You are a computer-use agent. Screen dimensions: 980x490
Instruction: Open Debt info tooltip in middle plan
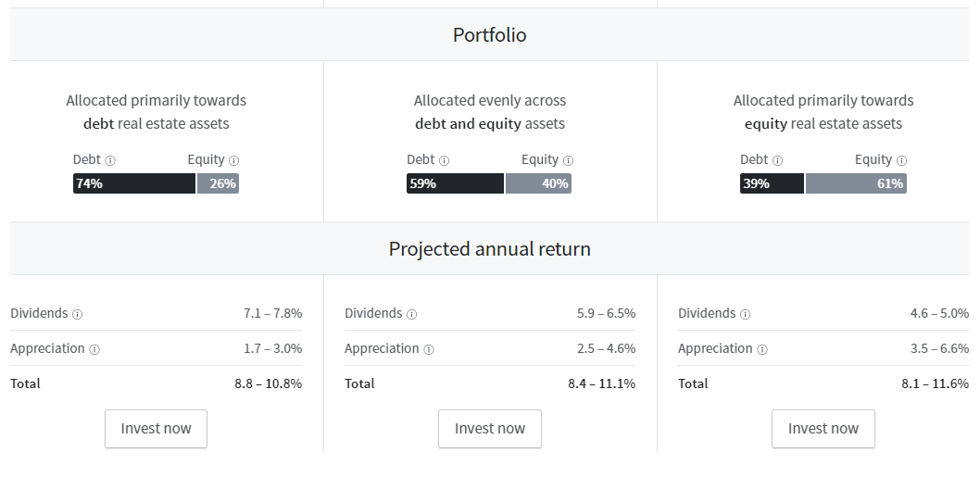click(x=445, y=160)
